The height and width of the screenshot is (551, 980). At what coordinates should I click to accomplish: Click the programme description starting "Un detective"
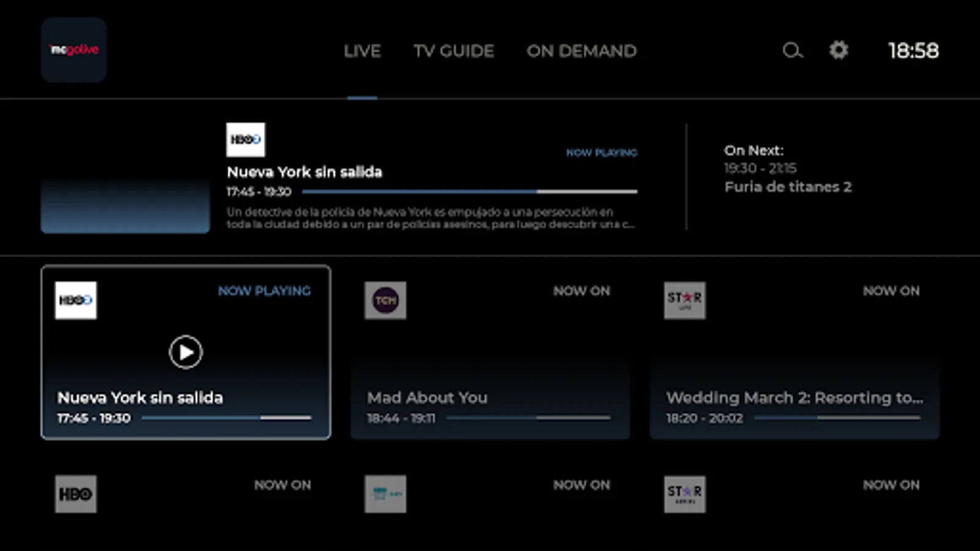click(x=431, y=218)
